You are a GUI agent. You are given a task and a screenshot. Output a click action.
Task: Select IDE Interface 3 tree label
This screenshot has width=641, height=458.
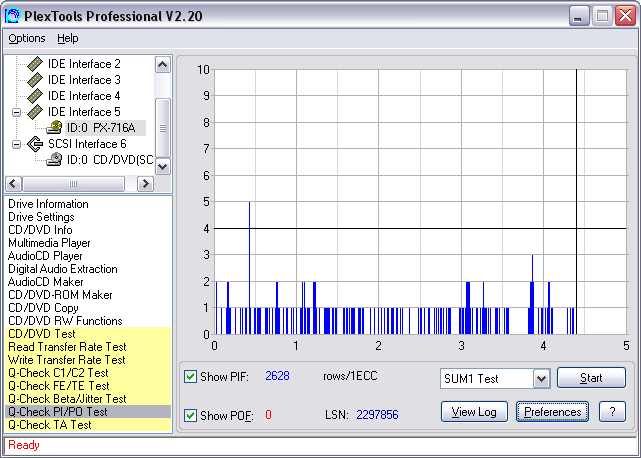(84, 80)
